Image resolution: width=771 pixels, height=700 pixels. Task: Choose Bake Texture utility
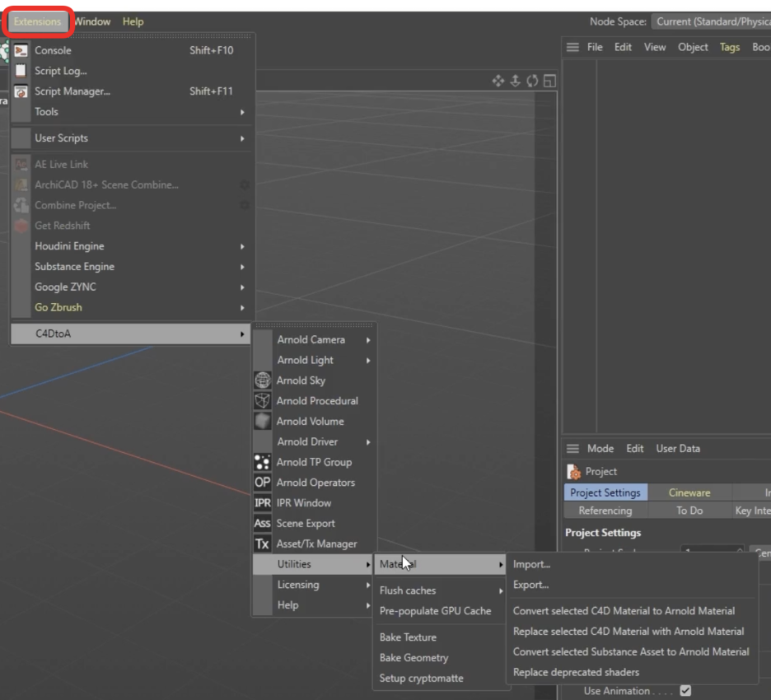pyautogui.click(x=441, y=637)
